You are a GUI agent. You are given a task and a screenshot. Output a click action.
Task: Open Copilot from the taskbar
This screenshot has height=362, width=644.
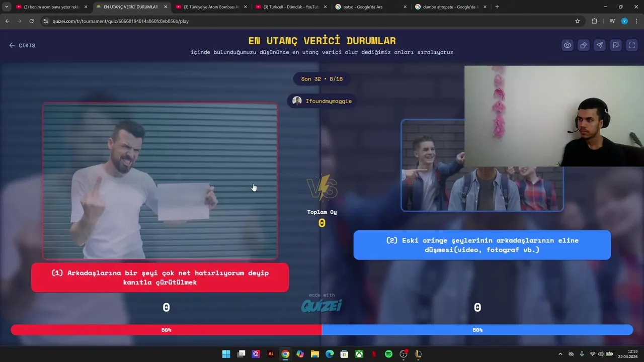300,354
